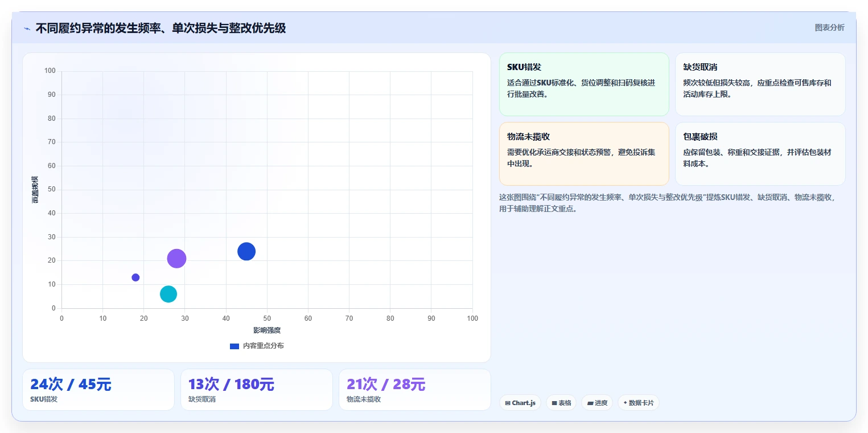This screenshot has width=868, height=433.
Task: Click the description 需要优化承运商交接
Action: 581,158
